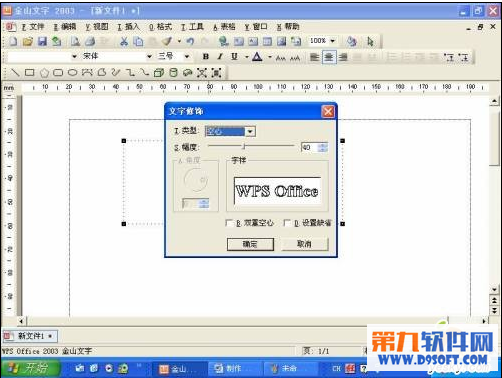Open the 类型 dropdown in dialog

(x=250, y=131)
